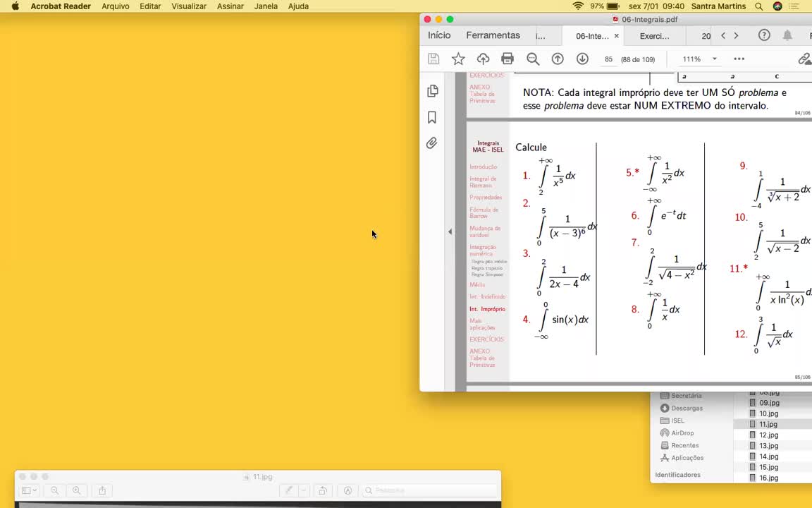The width and height of the screenshot is (812, 508).
Task: Select Descargas in Finder sidebar
Action: (x=682, y=408)
